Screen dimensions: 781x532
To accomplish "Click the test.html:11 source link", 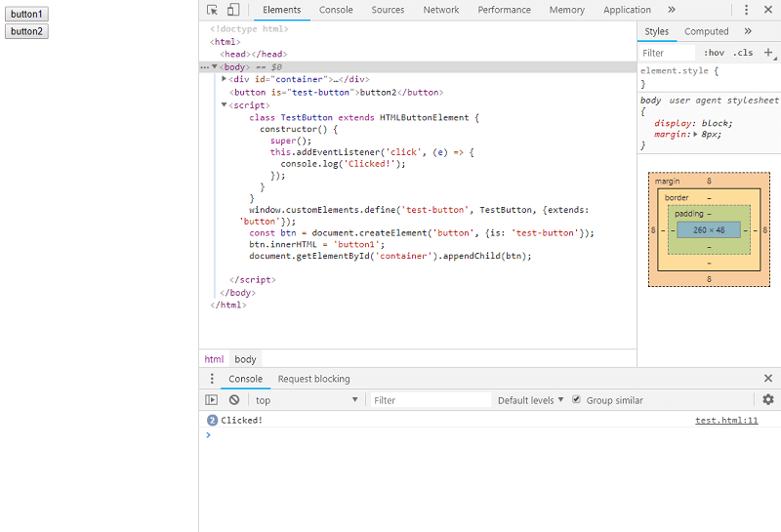I will coord(726,421).
